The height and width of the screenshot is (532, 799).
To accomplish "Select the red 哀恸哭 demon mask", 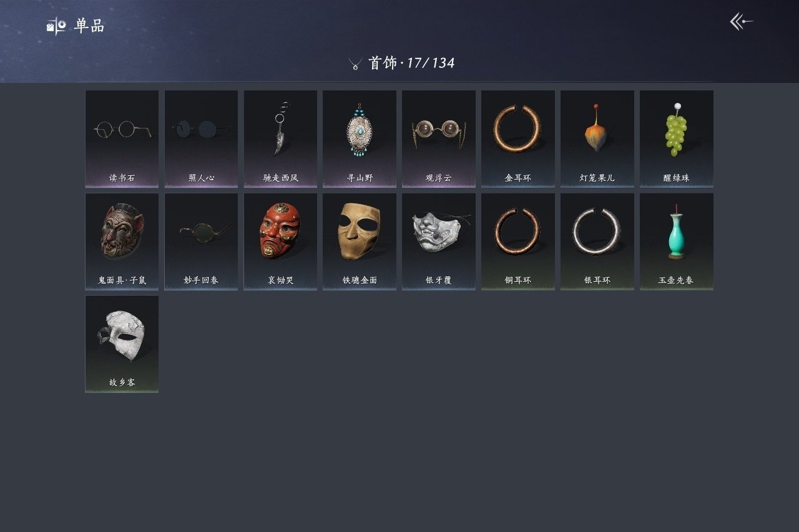I will [x=280, y=241].
